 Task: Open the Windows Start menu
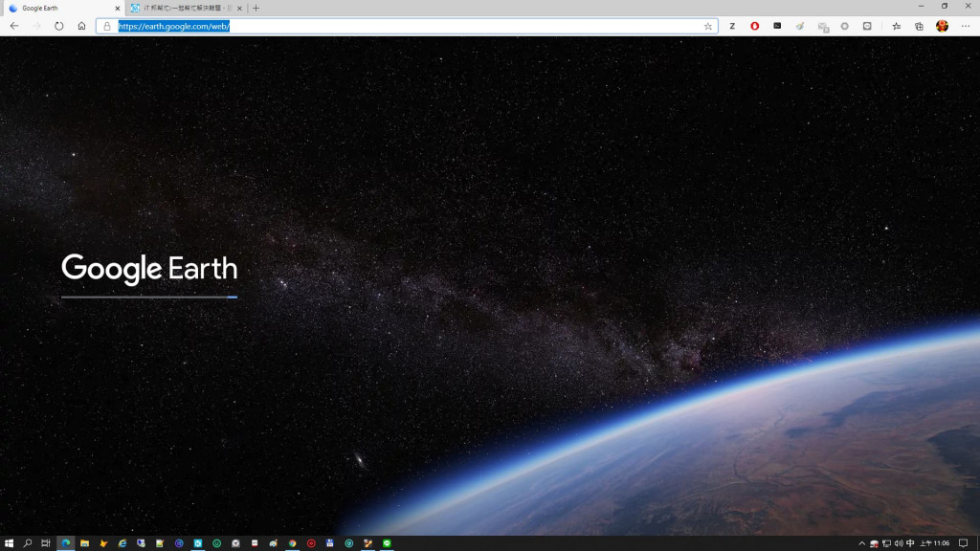tap(9, 543)
